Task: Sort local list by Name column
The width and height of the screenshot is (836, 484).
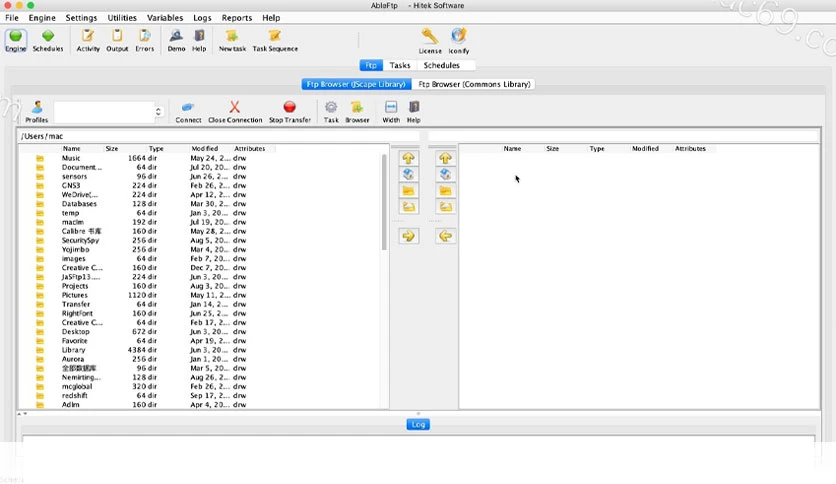Action: (71, 149)
